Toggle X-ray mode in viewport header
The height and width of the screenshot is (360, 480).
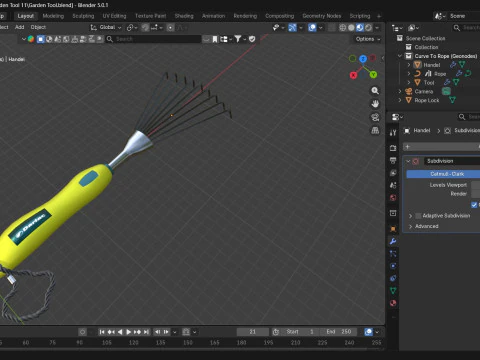pos(332,28)
